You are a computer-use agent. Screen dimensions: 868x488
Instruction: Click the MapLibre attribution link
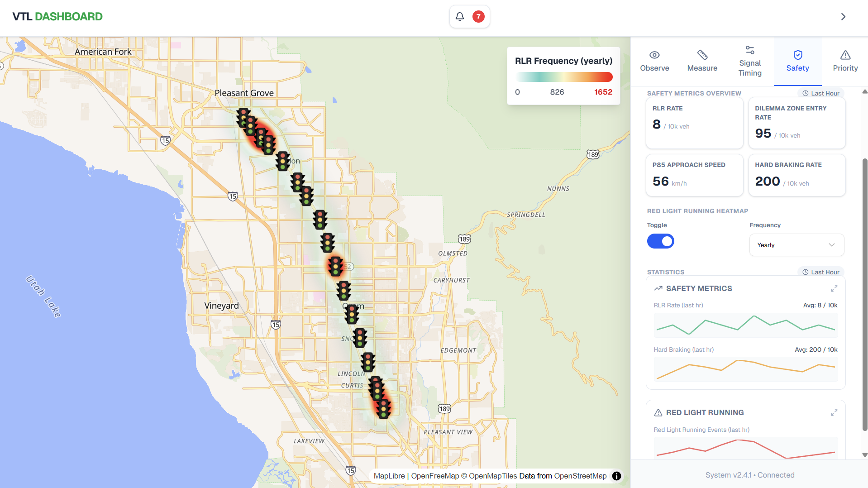pyautogui.click(x=389, y=476)
